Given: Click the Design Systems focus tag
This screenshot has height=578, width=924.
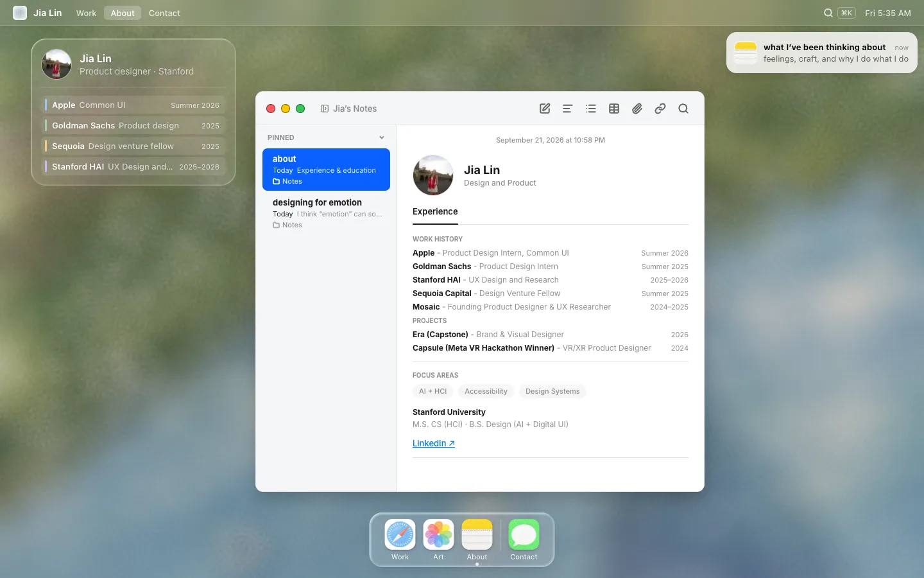Looking at the screenshot, I should 552,391.
